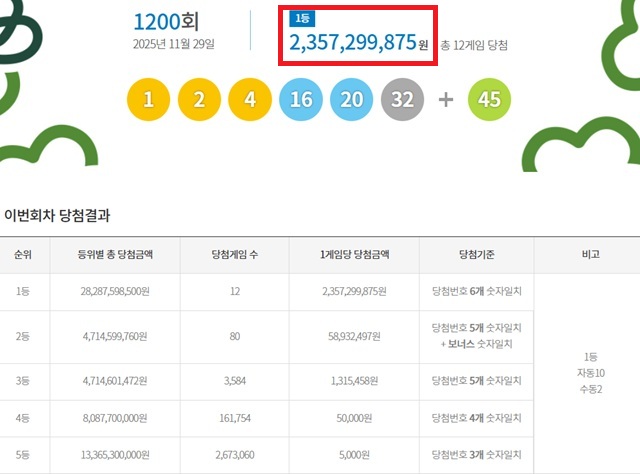Click the blue 1등 badge
The image size is (640, 474).
point(300,19)
